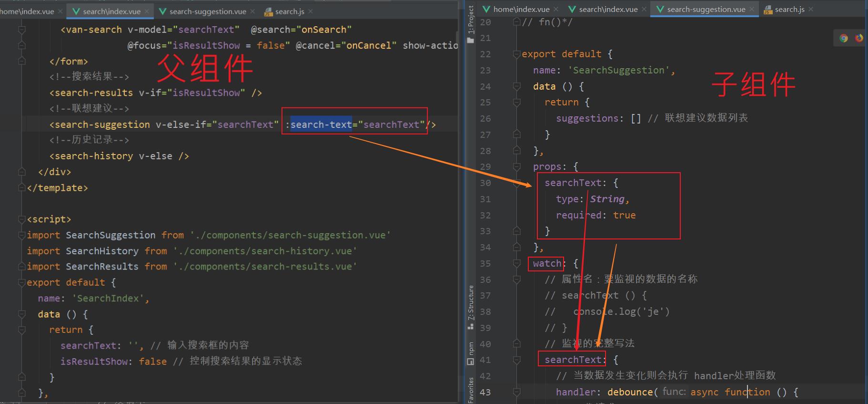This screenshot has width=868, height=404.
Task: Click line number 32 in the gutter
Action: (485, 215)
